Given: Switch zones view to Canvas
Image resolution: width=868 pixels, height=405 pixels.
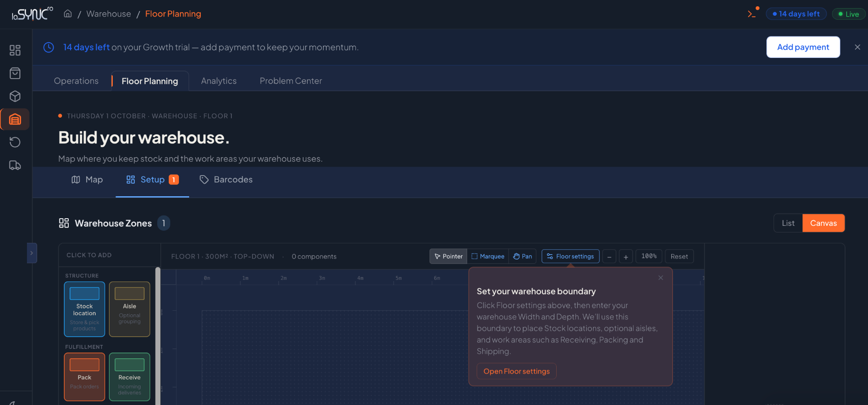Looking at the screenshot, I should pyautogui.click(x=824, y=223).
